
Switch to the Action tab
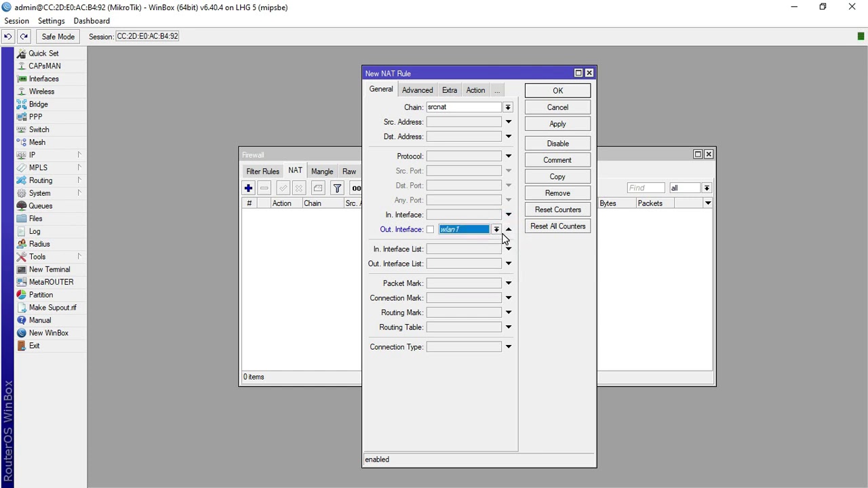pyautogui.click(x=475, y=90)
